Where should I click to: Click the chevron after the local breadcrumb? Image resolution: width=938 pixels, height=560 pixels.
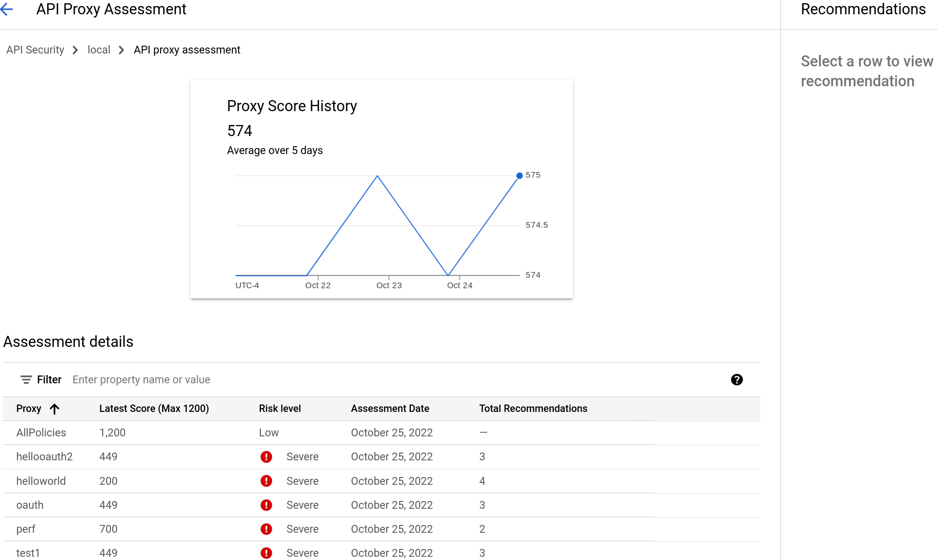point(120,50)
